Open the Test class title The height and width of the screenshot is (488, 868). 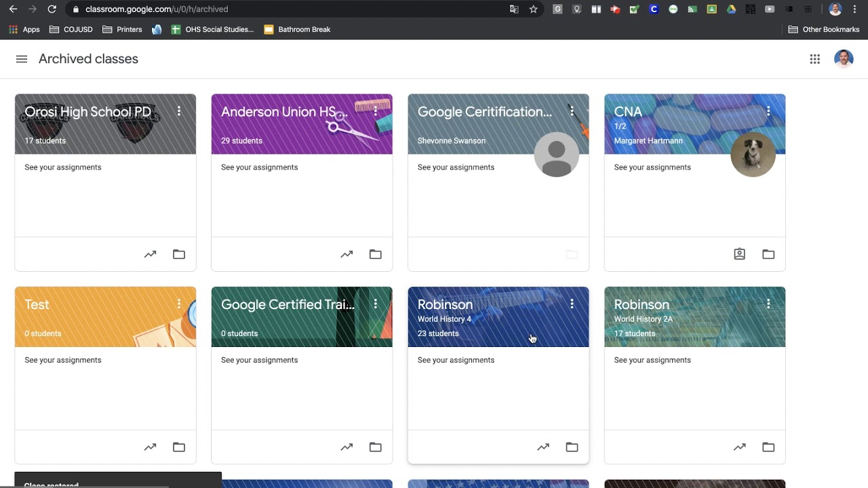[37, 305]
